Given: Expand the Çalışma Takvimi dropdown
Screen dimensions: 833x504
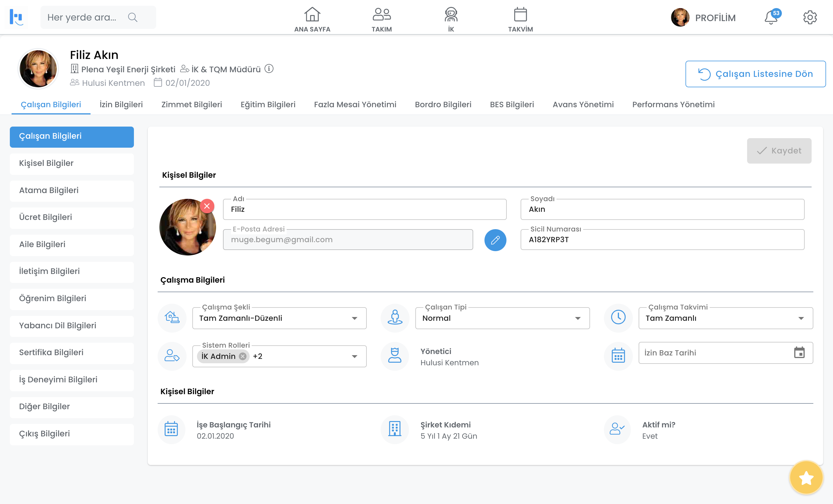Looking at the screenshot, I should coord(801,318).
